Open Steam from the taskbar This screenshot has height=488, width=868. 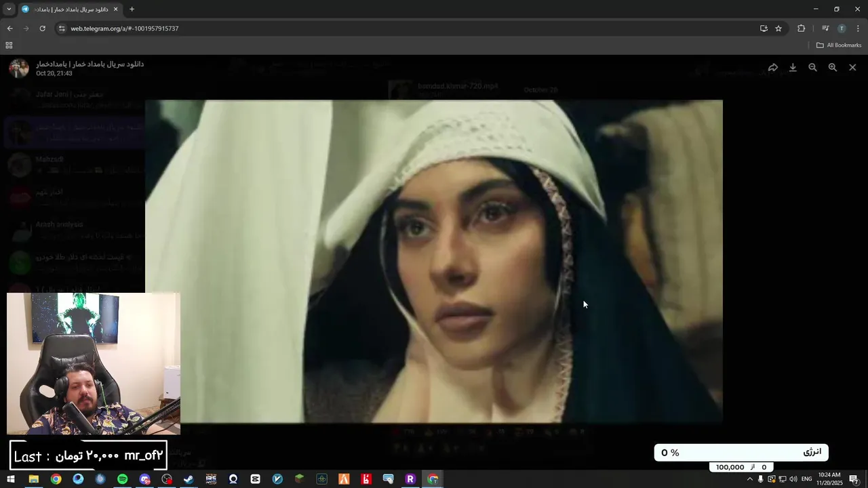tap(189, 479)
